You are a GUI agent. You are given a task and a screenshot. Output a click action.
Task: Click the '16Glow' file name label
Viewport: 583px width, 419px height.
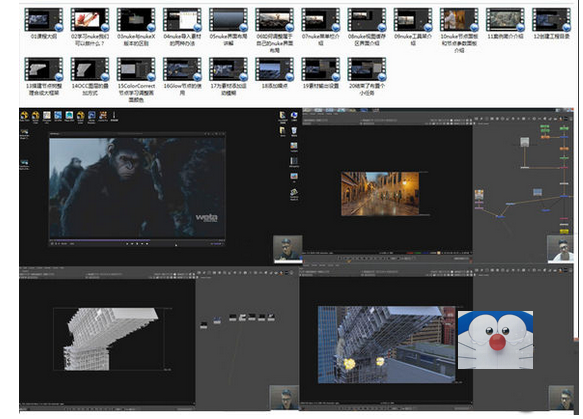(x=182, y=89)
